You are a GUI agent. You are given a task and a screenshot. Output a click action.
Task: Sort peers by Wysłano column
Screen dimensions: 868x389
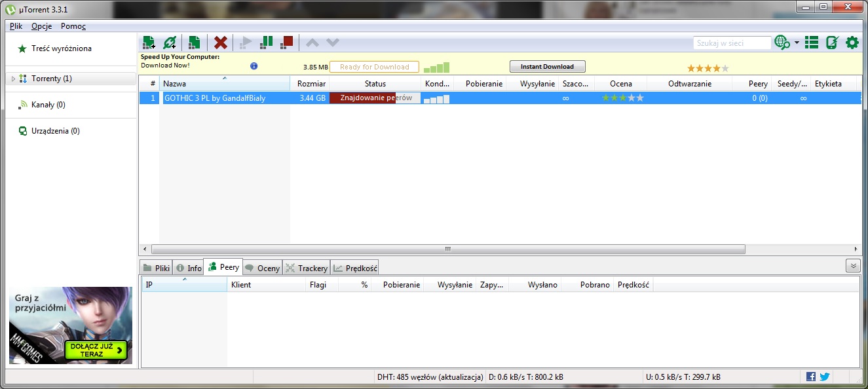535,285
